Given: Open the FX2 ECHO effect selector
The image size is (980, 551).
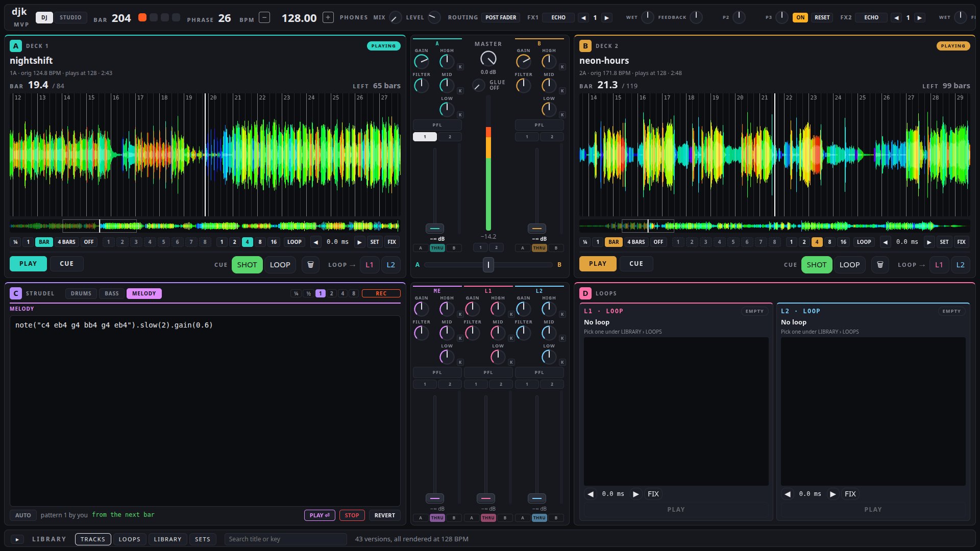Looking at the screenshot, I should click(871, 17).
